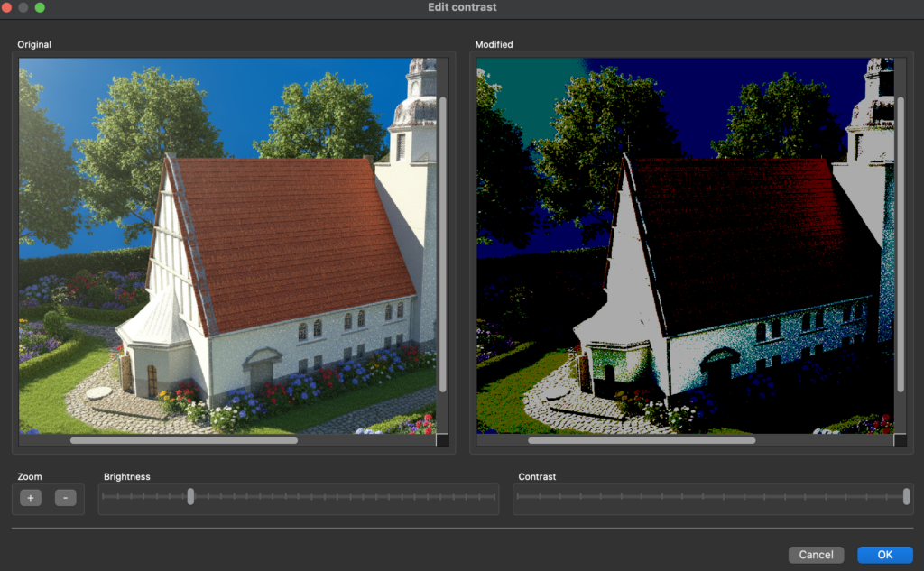Click the Original preview horizontal scrollbar
Screen dimensions: 924x571
184,440
